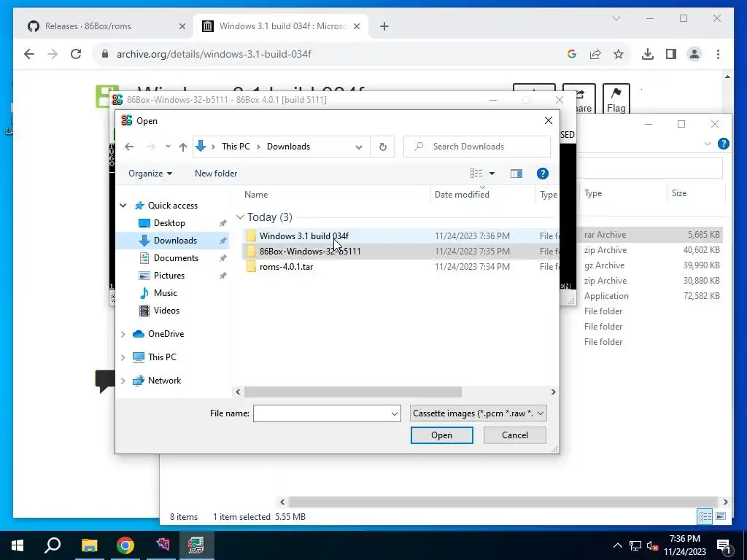This screenshot has width=747, height=560.
Task: Go back in Chrome browser
Action: (29, 54)
